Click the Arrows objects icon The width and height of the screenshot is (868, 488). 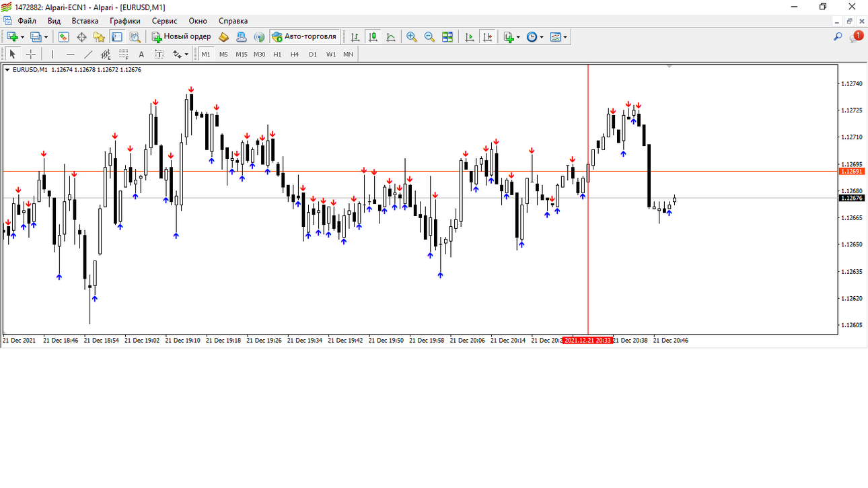(177, 55)
